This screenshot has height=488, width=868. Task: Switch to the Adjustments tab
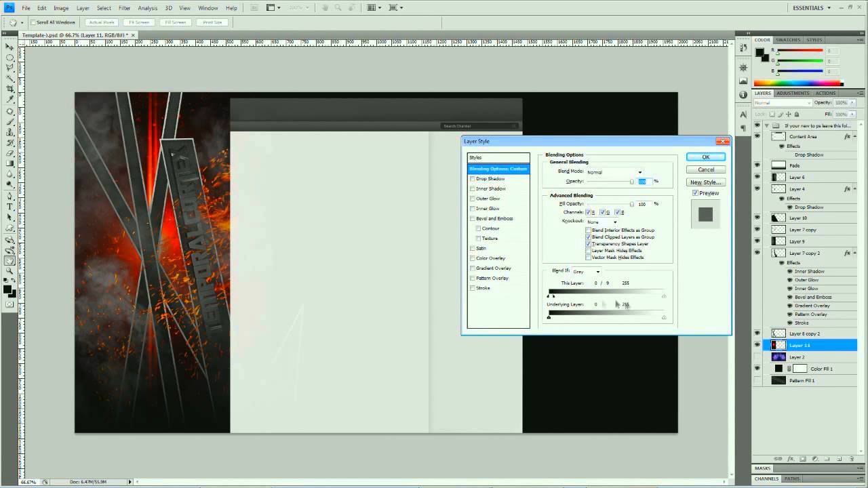[x=793, y=93]
